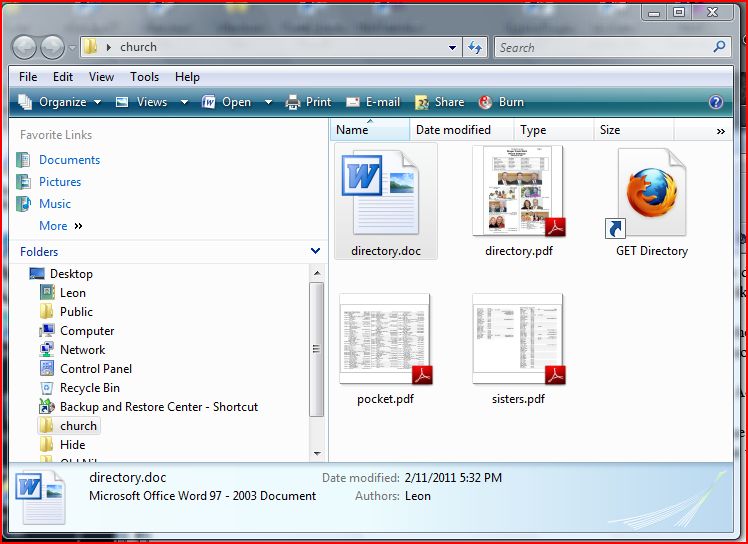
Task: Sort by Date modified column
Action: pos(461,130)
